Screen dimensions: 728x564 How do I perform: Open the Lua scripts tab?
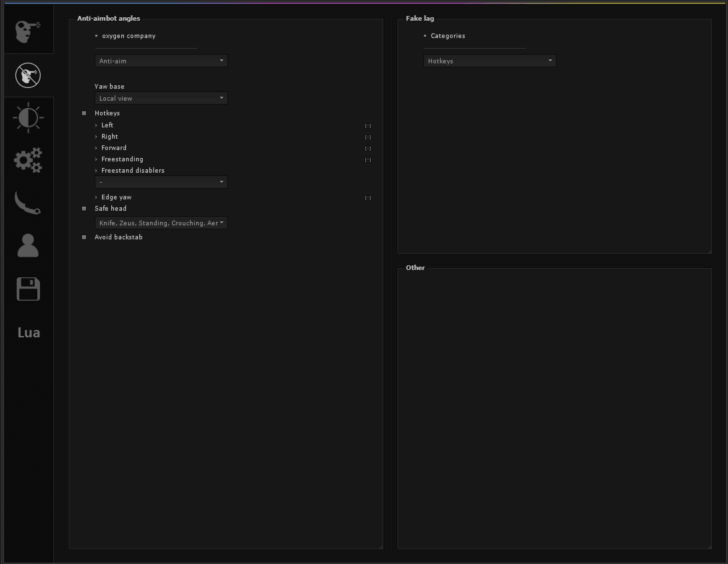[29, 333]
